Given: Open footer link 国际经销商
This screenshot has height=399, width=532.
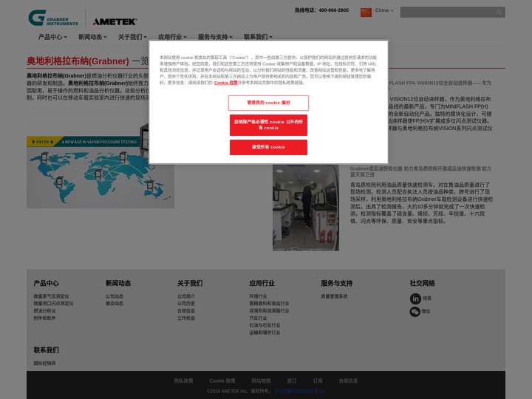Looking at the screenshot, I should 44,364.
